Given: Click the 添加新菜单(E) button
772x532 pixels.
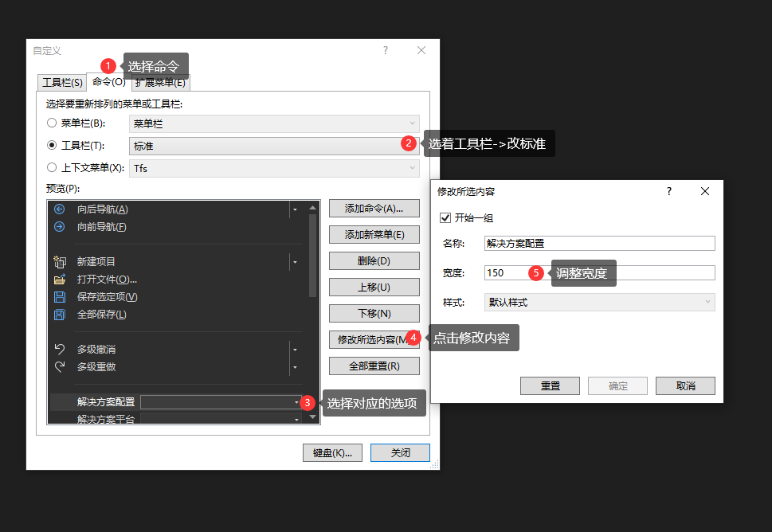Looking at the screenshot, I should [374, 235].
